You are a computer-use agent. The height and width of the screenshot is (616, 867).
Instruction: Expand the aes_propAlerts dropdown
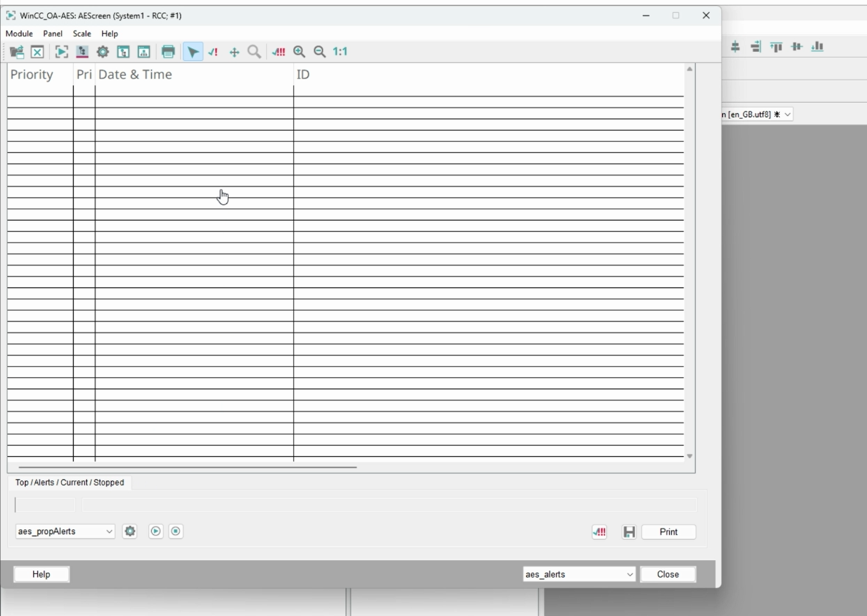coord(109,531)
